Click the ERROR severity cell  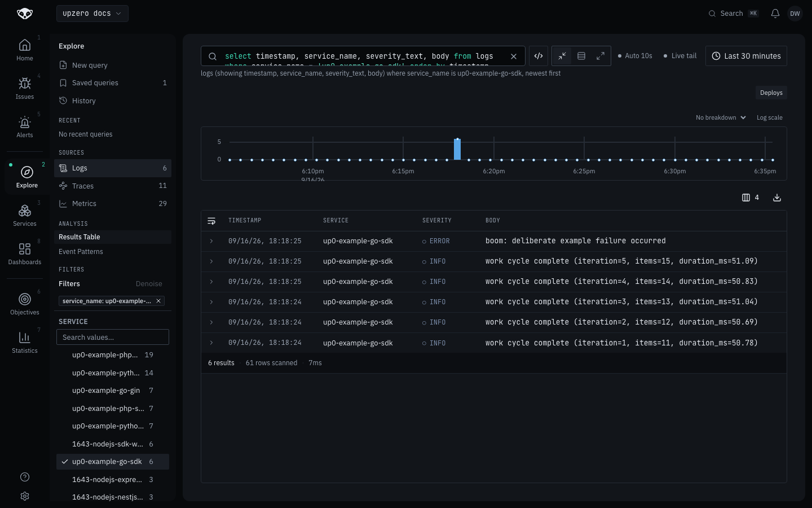point(436,241)
